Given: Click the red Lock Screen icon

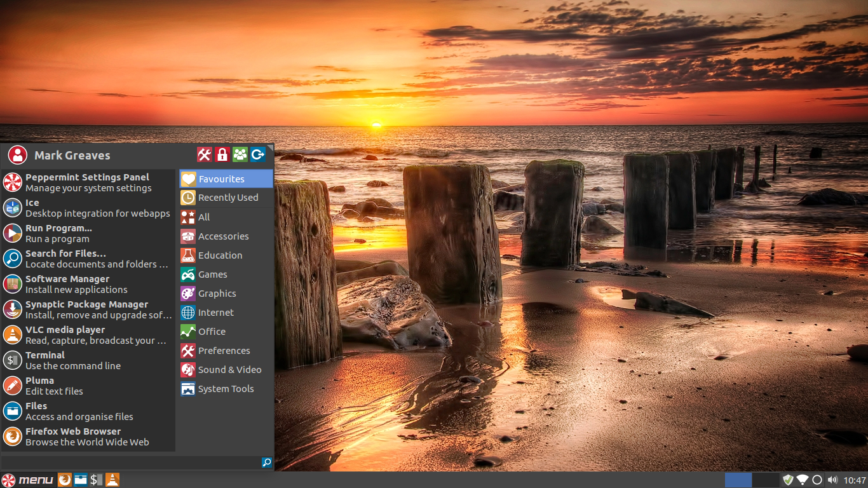Looking at the screenshot, I should click(222, 154).
